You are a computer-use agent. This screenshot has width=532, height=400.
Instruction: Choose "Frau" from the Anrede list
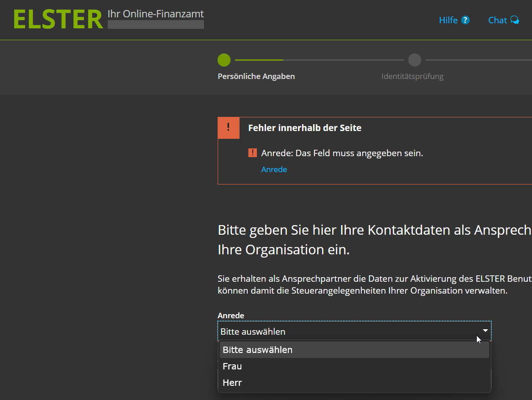point(233,366)
